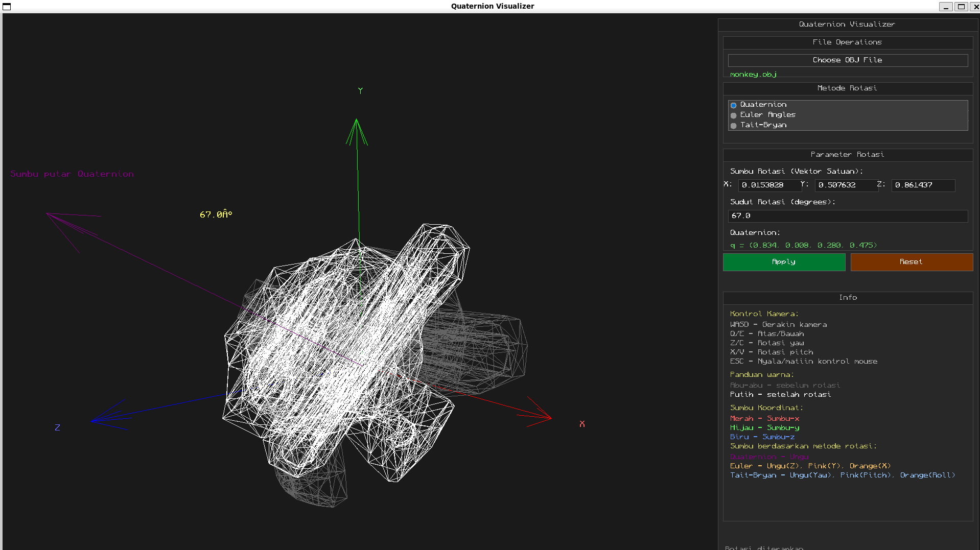Click the Y rotation vector input field

[x=846, y=185]
